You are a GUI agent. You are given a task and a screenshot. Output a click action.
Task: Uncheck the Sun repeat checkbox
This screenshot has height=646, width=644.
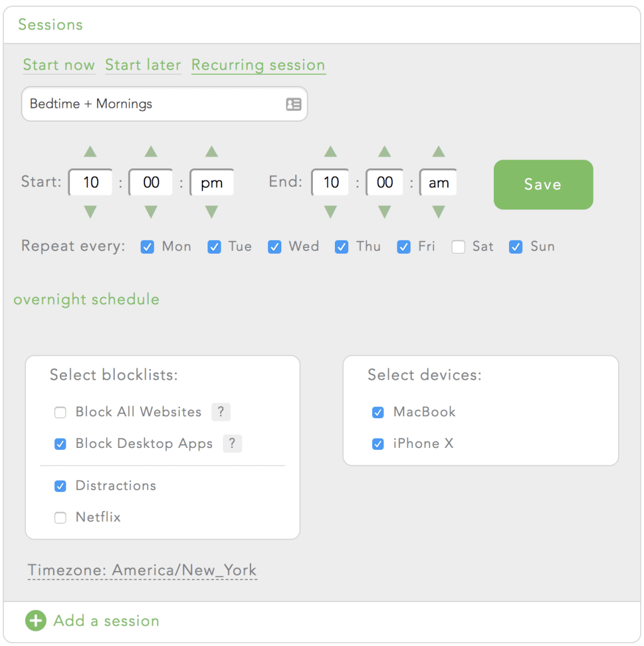click(515, 247)
